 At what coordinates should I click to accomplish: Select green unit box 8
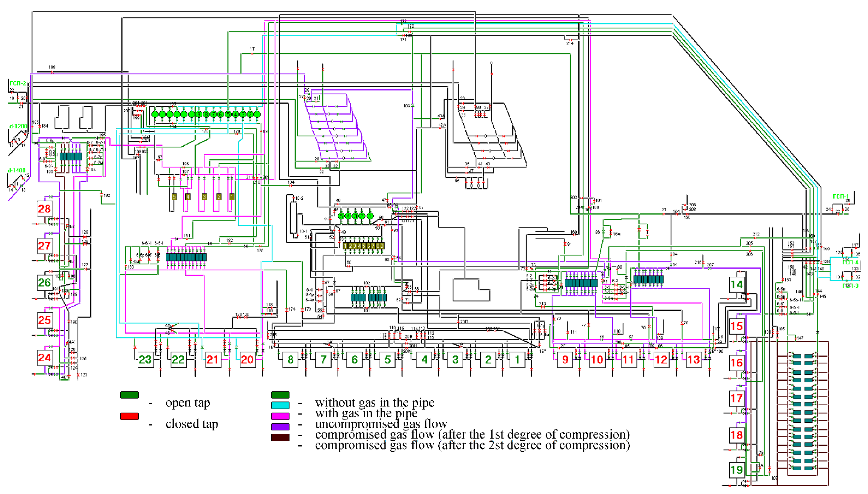(290, 359)
